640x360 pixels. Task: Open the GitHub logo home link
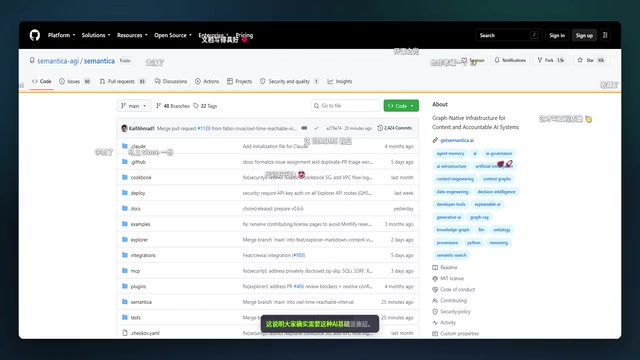click(x=35, y=35)
